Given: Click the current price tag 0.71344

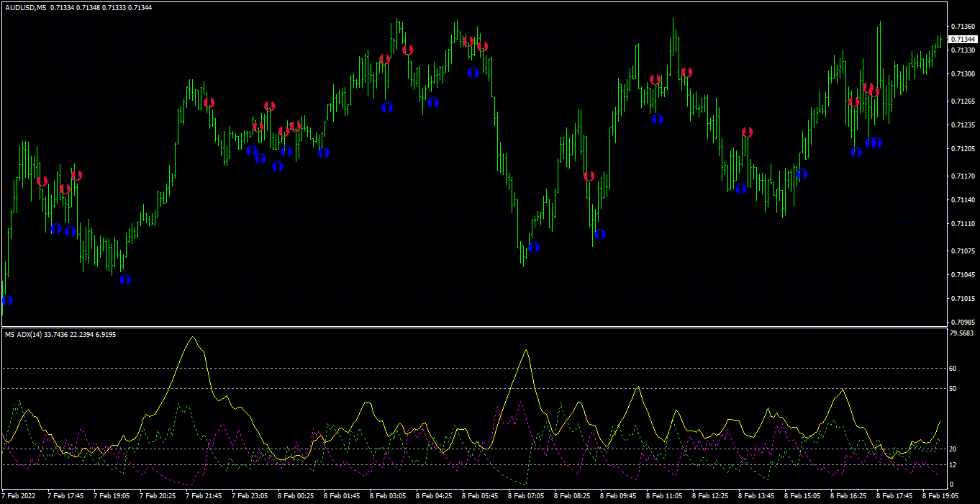Looking at the screenshot, I should (963, 38).
